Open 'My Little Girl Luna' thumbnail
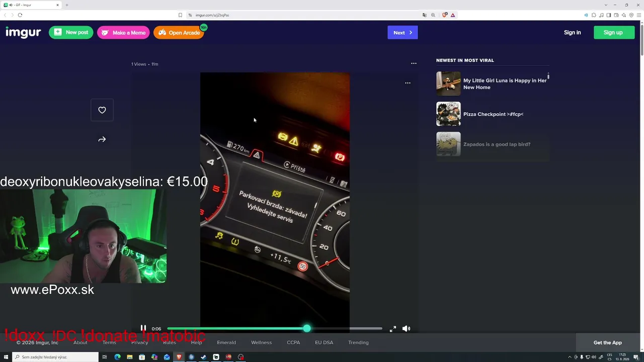The height and width of the screenshot is (362, 644). (x=448, y=83)
